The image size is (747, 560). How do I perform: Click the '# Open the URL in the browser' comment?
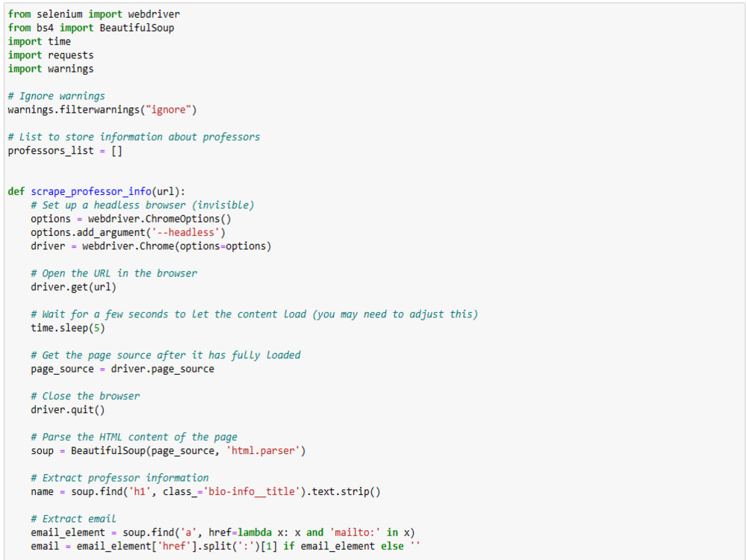114,273
